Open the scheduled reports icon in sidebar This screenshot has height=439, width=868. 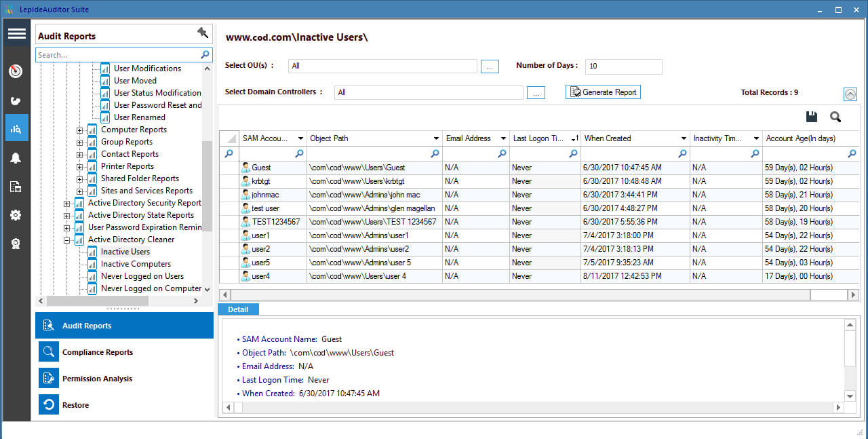(16, 186)
